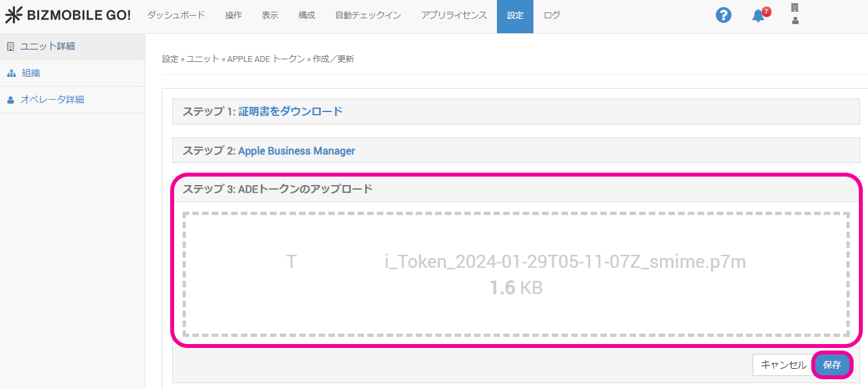The width and height of the screenshot is (868, 389).
Task: Expand Step 1 証明書をダウンロード link
Action: point(290,111)
